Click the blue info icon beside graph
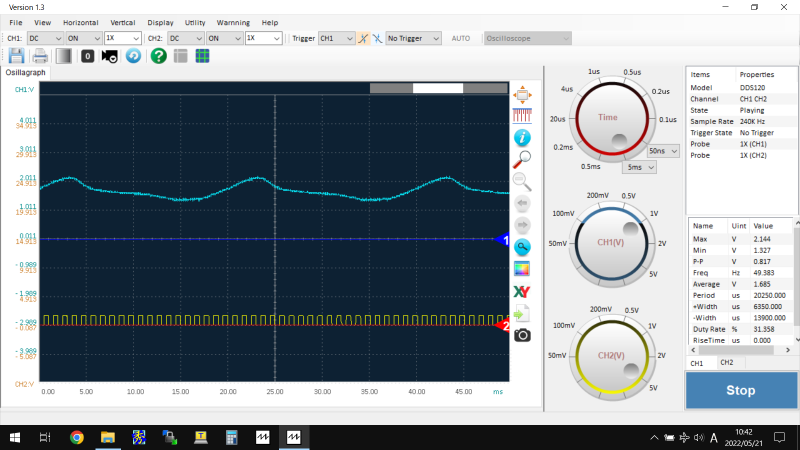Image resolution: width=800 pixels, height=450 pixels. 522,137
